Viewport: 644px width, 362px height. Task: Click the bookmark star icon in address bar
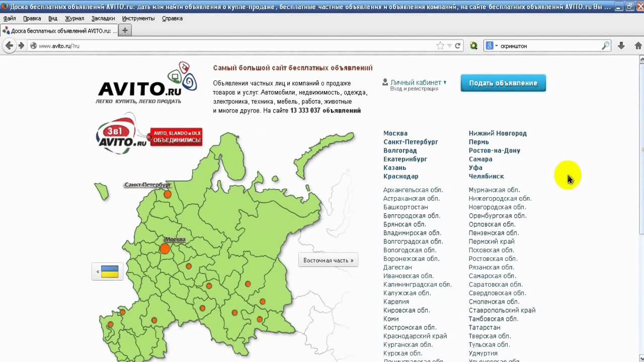(440, 46)
